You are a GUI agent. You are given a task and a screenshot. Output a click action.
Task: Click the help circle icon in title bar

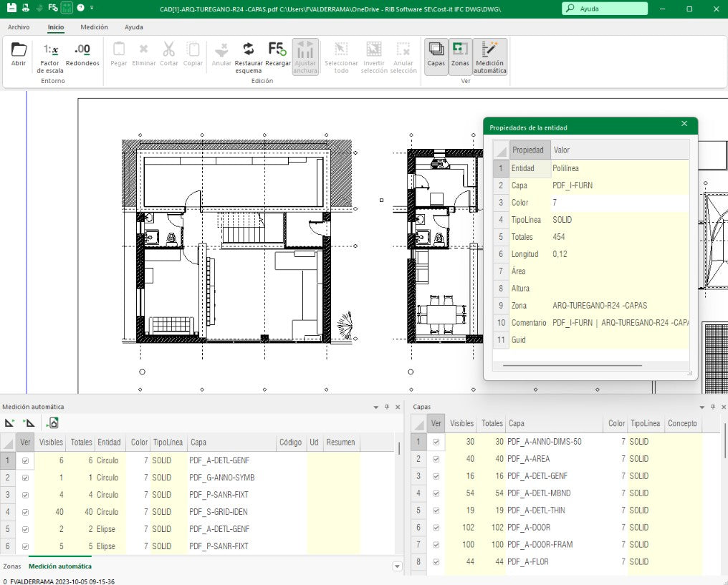tap(80, 7)
